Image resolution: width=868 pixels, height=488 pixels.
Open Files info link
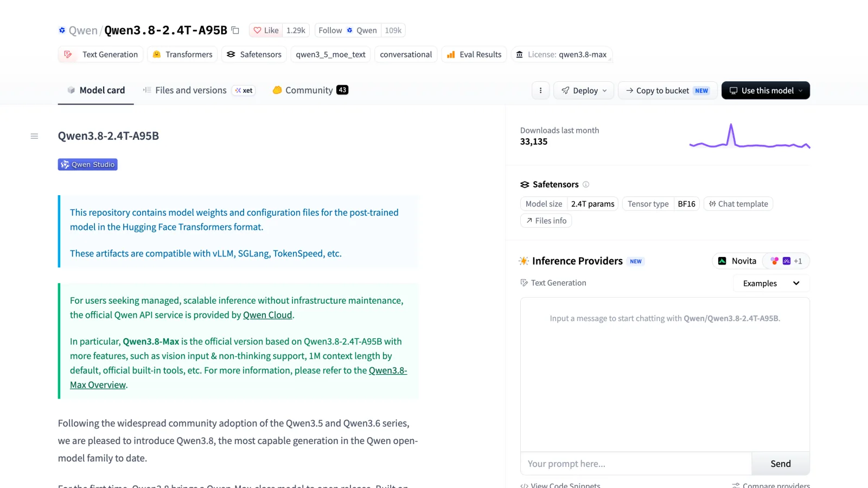pyautogui.click(x=546, y=221)
